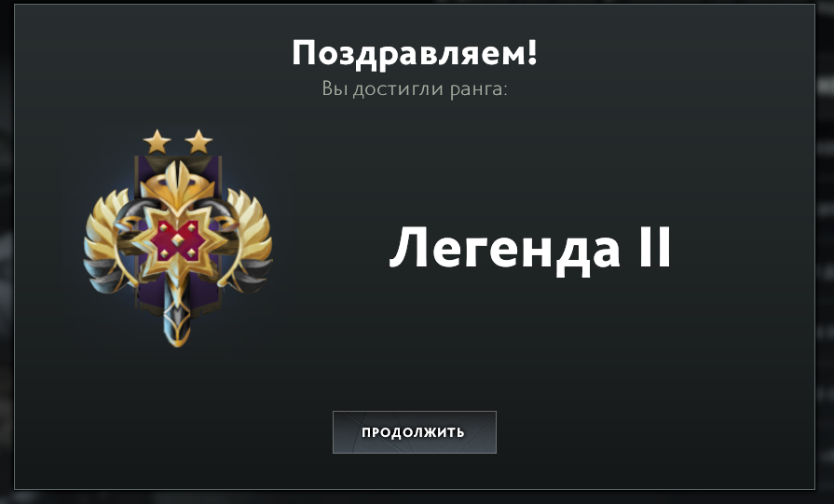
Task: Click the left gold star above medal
Action: click(x=157, y=142)
